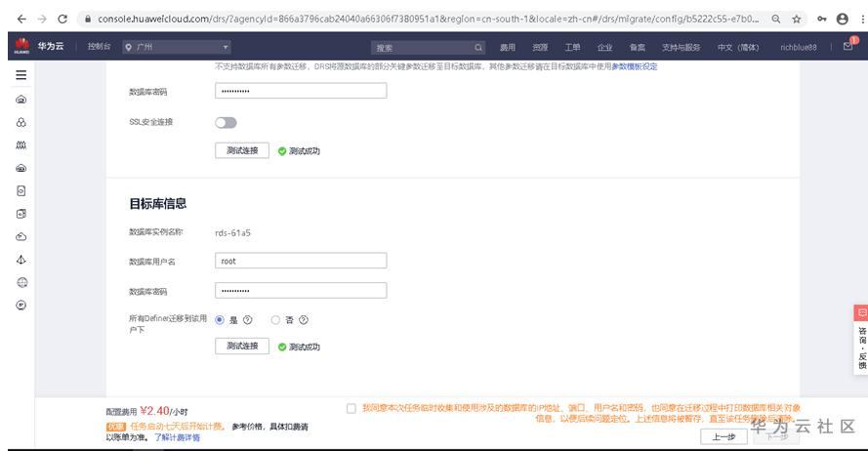
Task: Open the three-trees sidebar icon
Action: [21, 145]
